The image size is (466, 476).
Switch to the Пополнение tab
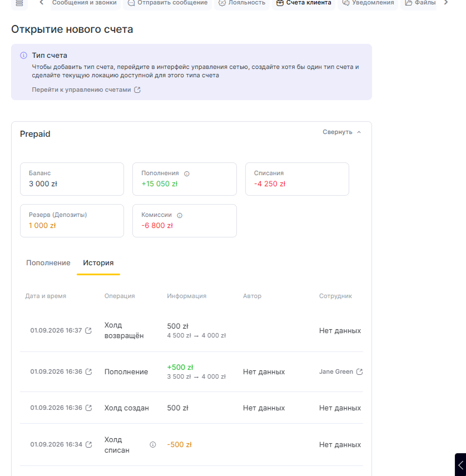coord(48,263)
